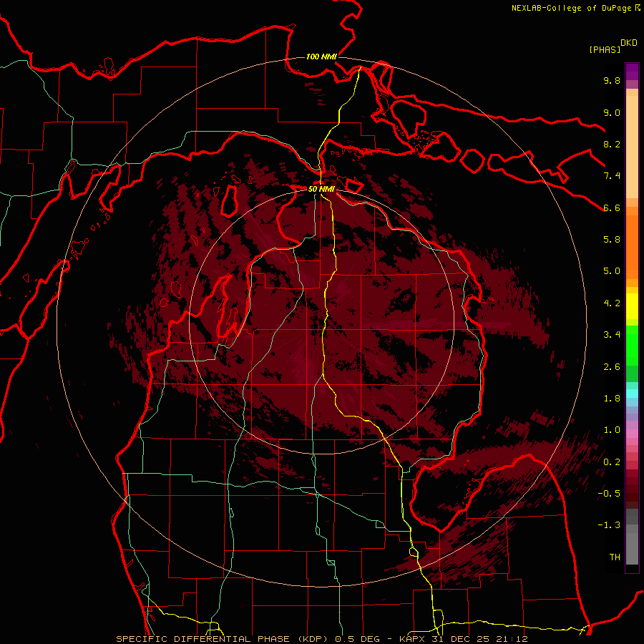
Task: Pick the purple segment of the color bar
Action: point(632,72)
